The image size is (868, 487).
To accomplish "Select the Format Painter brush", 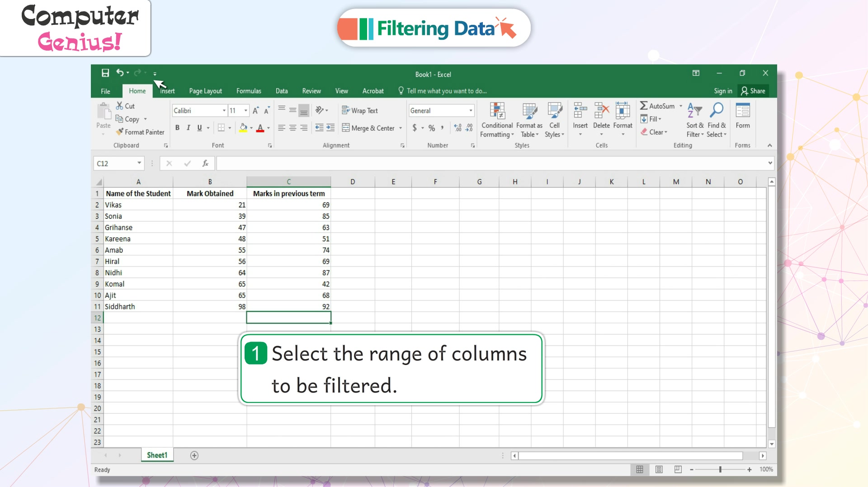I will pyautogui.click(x=120, y=132).
